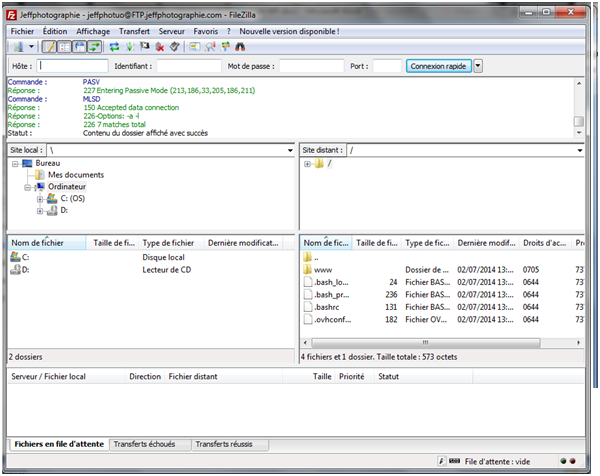Viewport: 600px width, 476px height.
Task: Open the Affichage menu
Action: click(x=93, y=31)
